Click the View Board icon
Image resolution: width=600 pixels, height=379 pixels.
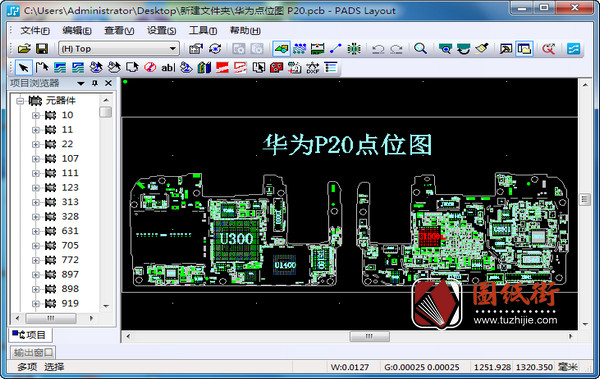pyautogui.click(x=445, y=49)
